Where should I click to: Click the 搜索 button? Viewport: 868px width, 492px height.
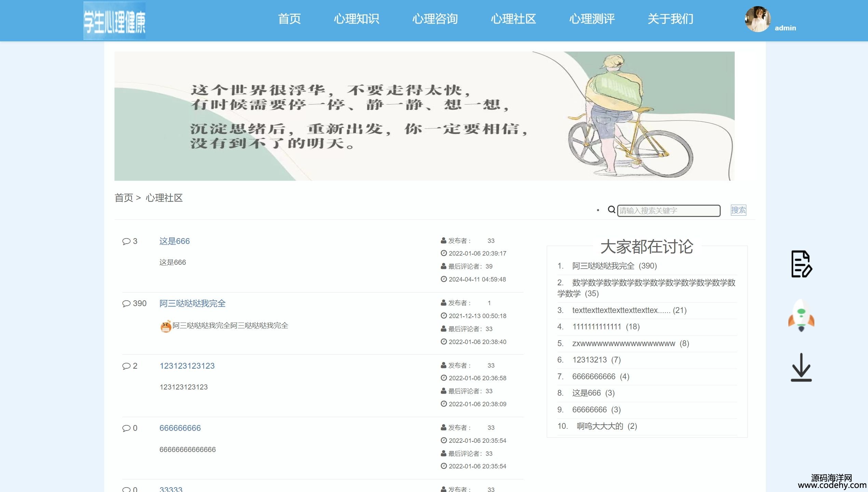click(x=738, y=210)
